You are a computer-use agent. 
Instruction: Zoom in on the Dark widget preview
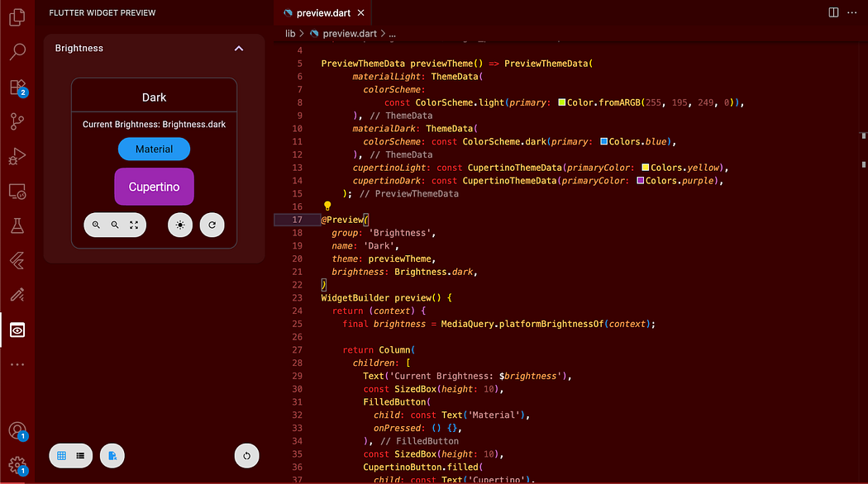96,225
